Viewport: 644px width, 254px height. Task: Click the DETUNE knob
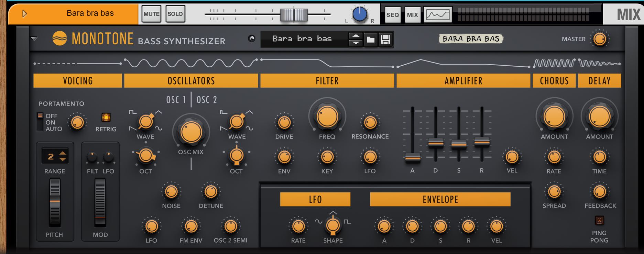click(x=211, y=192)
